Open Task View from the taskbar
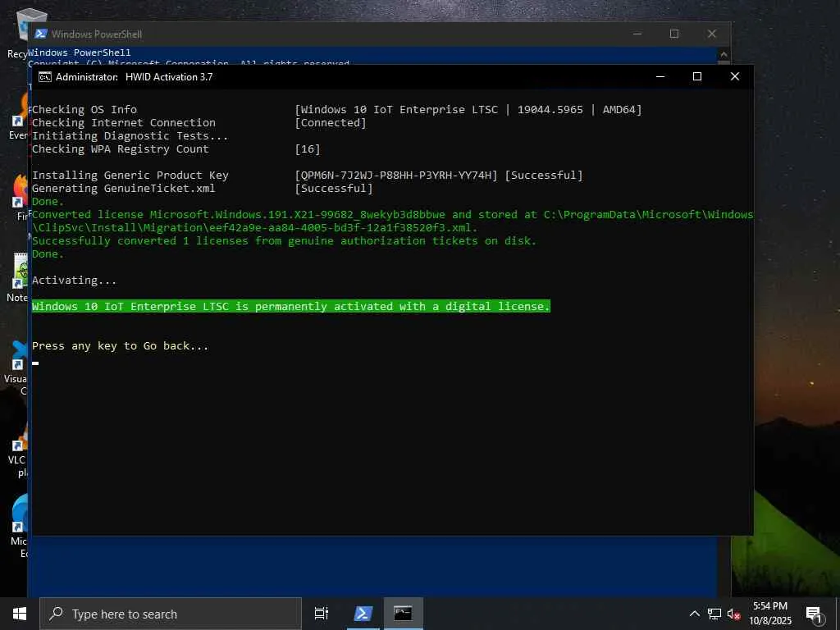840x630 pixels. click(322, 614)
